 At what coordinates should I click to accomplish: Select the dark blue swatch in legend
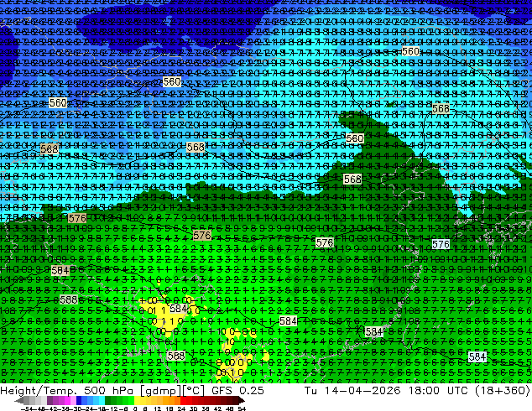tap(79, 401)
